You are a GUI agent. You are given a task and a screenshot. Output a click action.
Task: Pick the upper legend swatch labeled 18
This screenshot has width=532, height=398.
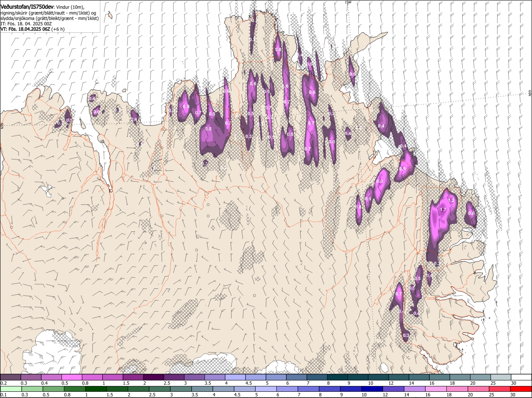click(460, 377)
